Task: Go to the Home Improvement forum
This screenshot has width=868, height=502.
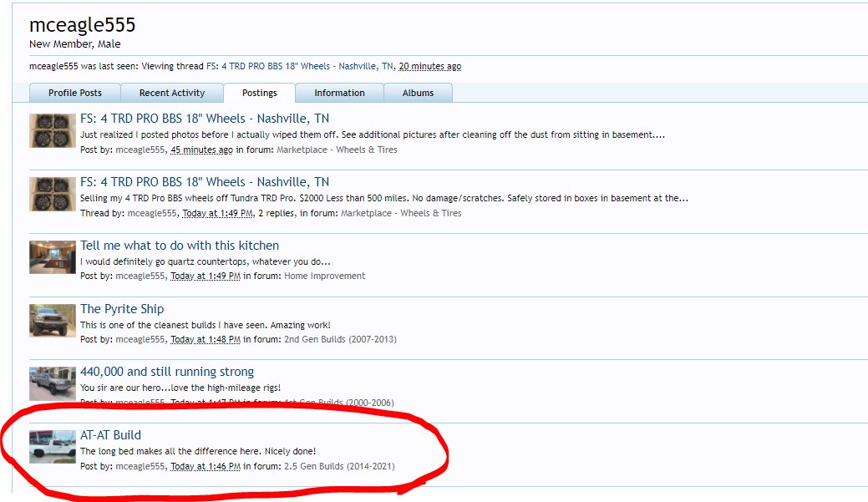Action: (324, 276)
